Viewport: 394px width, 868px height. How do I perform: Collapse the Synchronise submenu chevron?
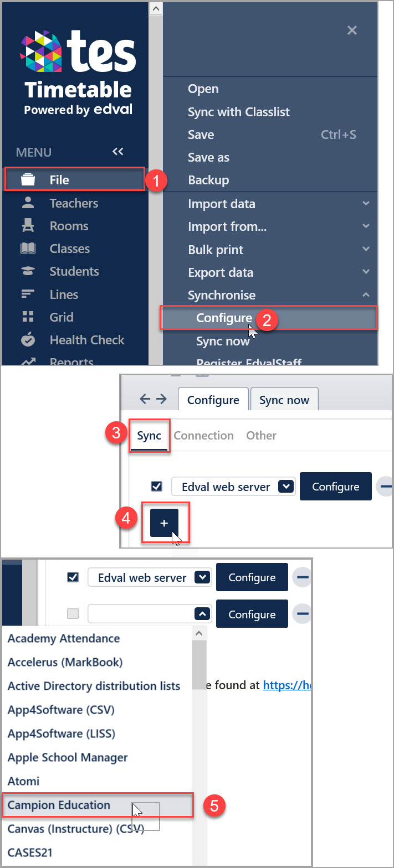(366, 295)
